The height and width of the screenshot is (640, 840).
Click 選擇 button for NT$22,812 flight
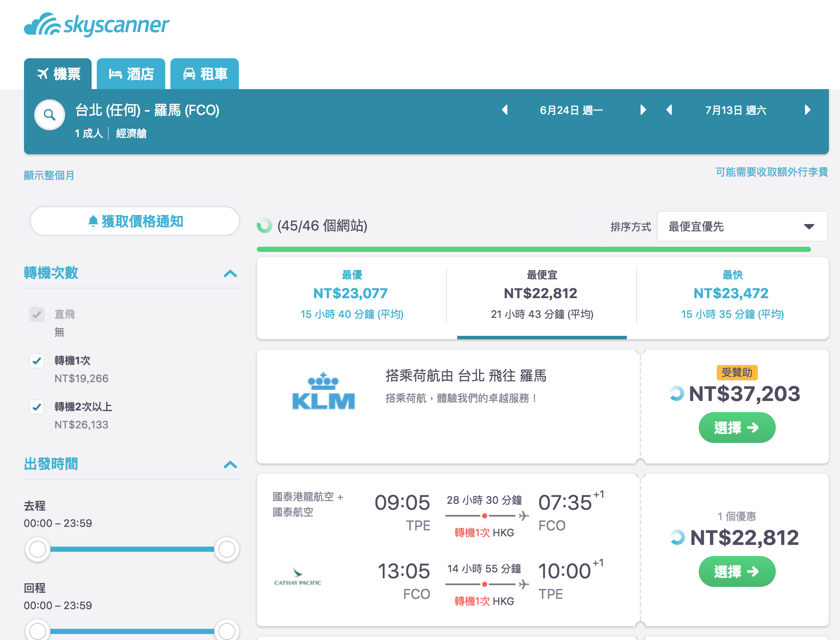click(x=737, y=571)
